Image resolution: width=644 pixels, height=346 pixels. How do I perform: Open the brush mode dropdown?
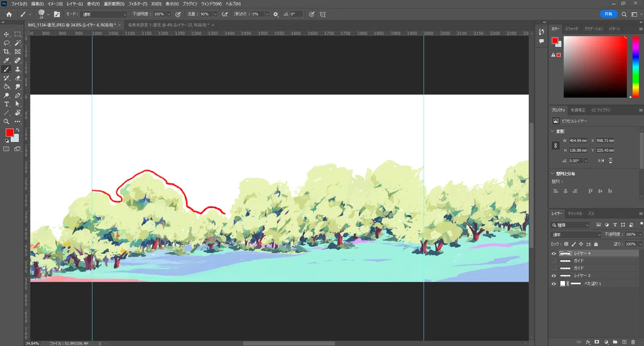pos(105,14)
